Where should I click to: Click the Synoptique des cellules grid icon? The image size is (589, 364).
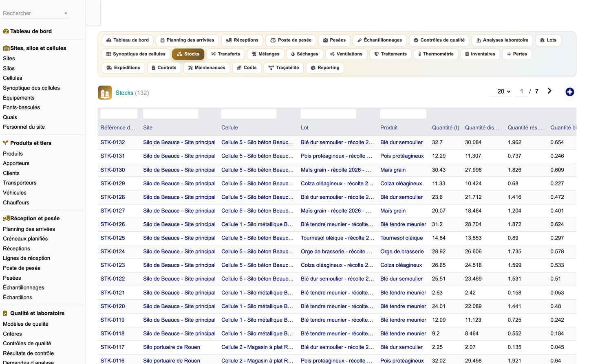click(x=108, y=54)
